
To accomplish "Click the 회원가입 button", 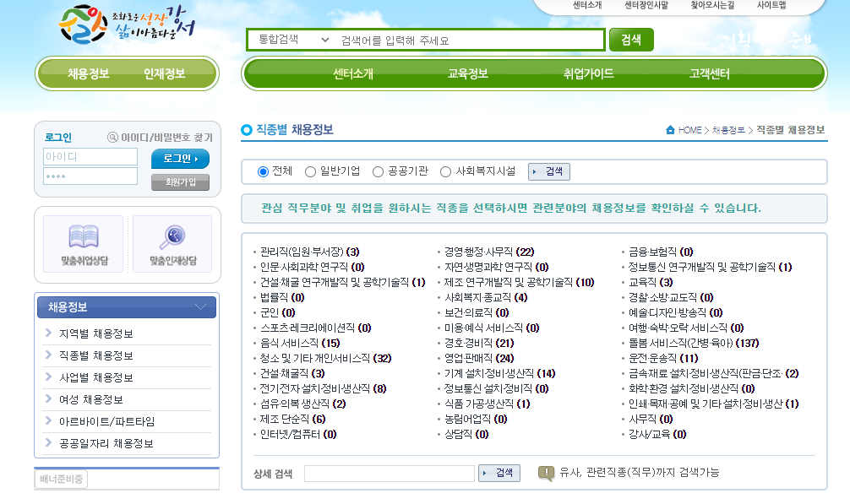I will click(x=180, y=182).
